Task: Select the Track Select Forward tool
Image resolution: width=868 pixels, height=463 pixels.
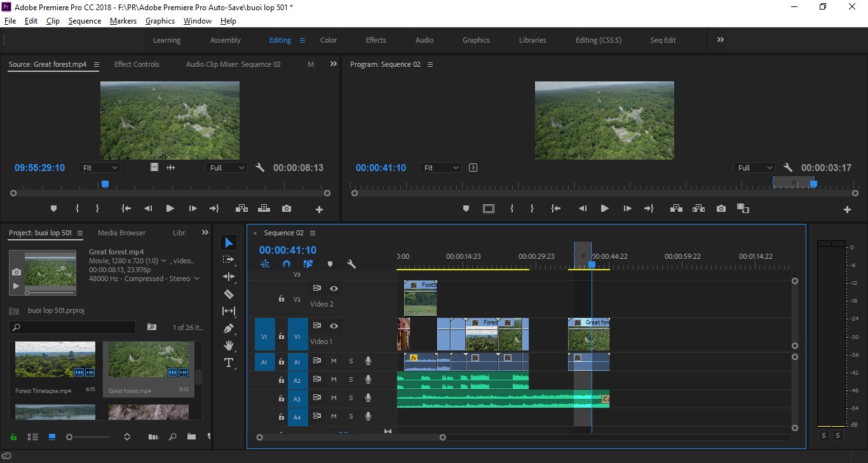Action: click(229, 259)
